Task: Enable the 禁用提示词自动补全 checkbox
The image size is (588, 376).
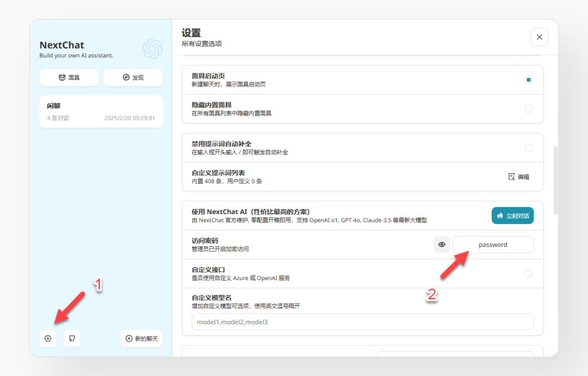Action: coord(528,148)
